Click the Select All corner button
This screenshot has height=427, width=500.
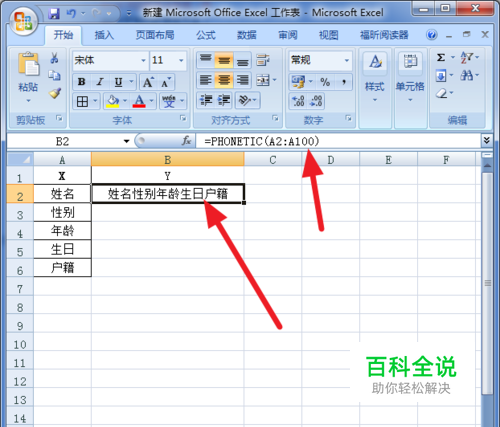pos(20,160)
